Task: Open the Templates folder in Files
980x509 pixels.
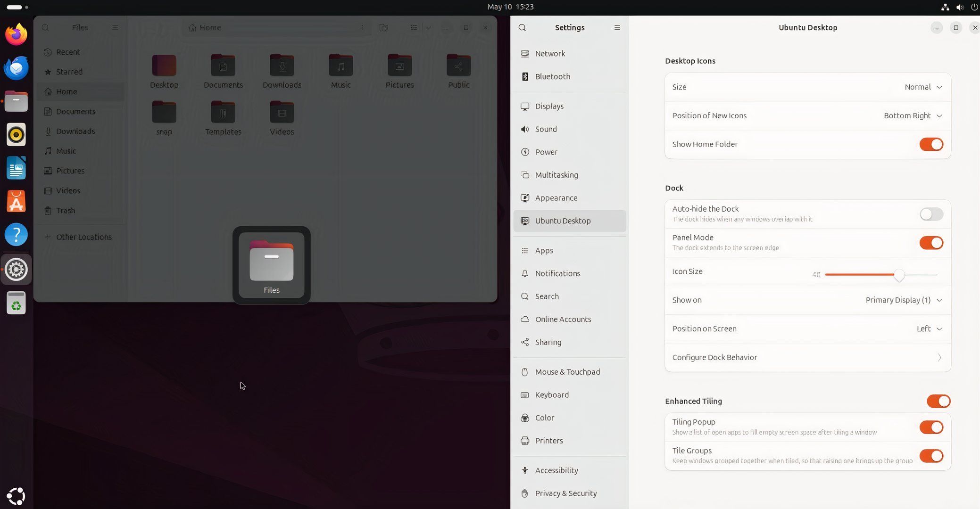Action: 223,118
